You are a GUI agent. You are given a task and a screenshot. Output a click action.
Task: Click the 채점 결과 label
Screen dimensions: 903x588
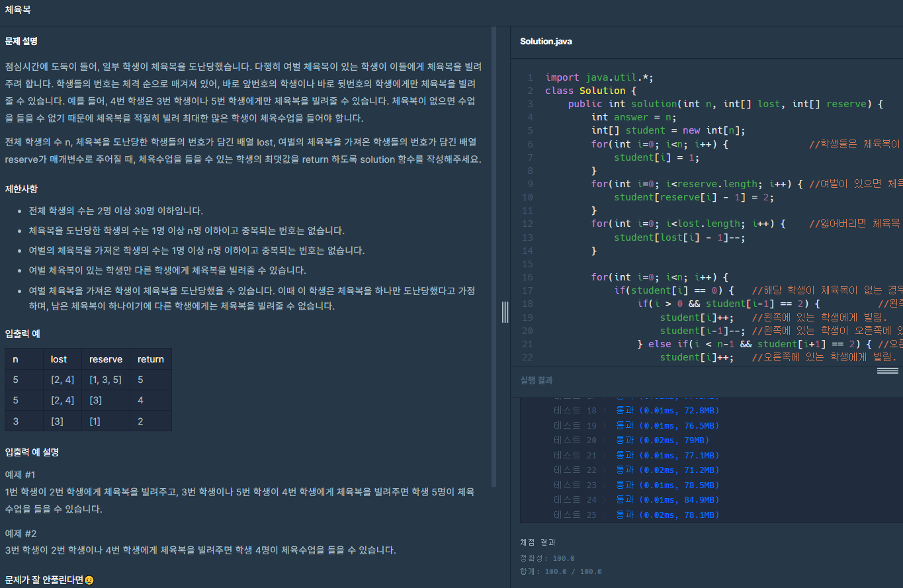[538, 542]
